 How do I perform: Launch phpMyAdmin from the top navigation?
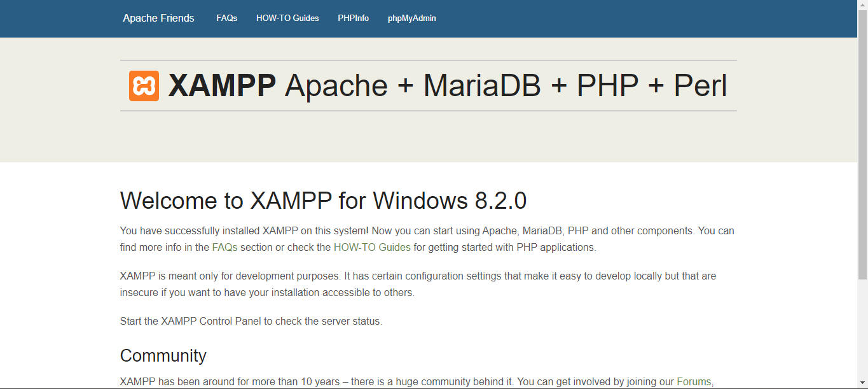pyautogui.click(x=412, y=18)
